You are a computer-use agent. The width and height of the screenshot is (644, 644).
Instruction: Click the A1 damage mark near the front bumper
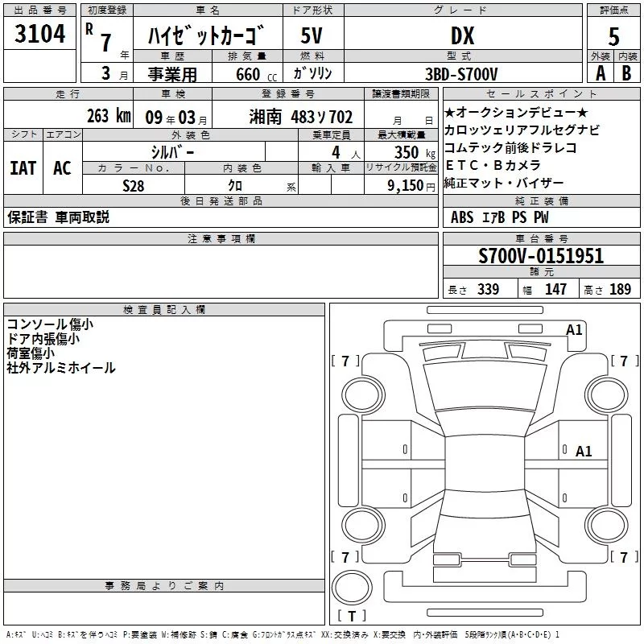coord(574,329)
